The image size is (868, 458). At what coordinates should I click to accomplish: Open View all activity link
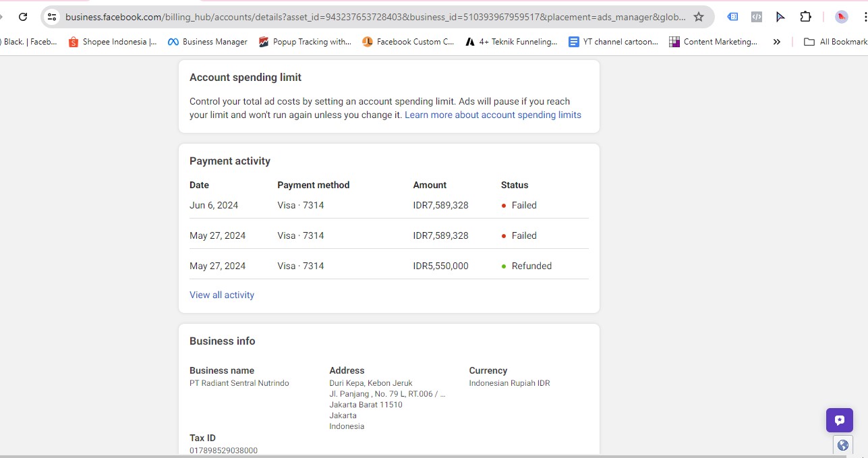coord(222,295)
